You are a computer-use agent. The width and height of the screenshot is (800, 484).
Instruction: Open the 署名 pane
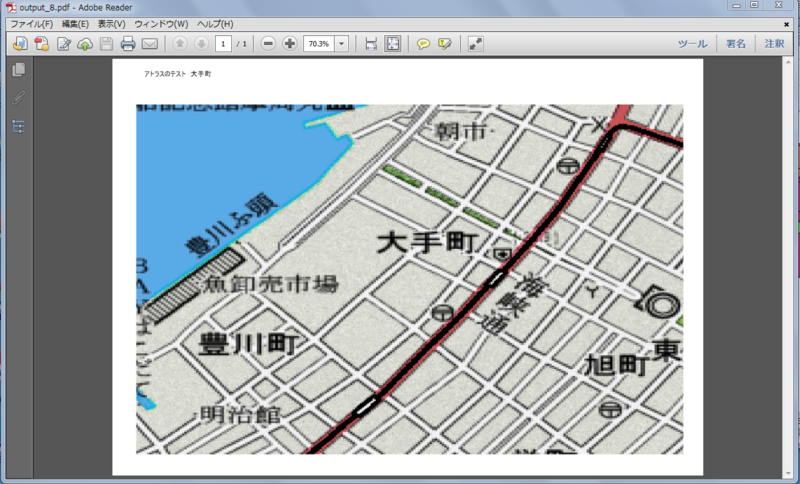click(736, 44)
